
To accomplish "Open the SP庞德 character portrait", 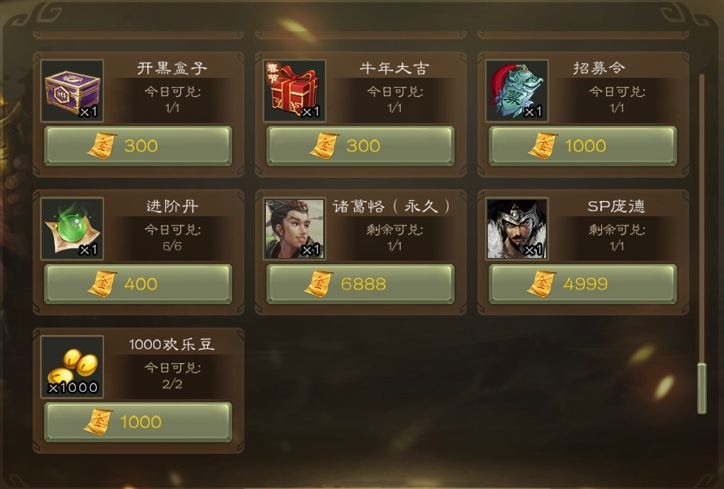I will (x=517, y=229).
